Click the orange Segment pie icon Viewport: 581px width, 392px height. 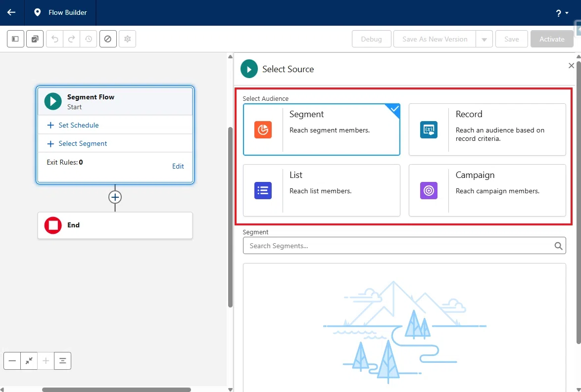[263, 130]
